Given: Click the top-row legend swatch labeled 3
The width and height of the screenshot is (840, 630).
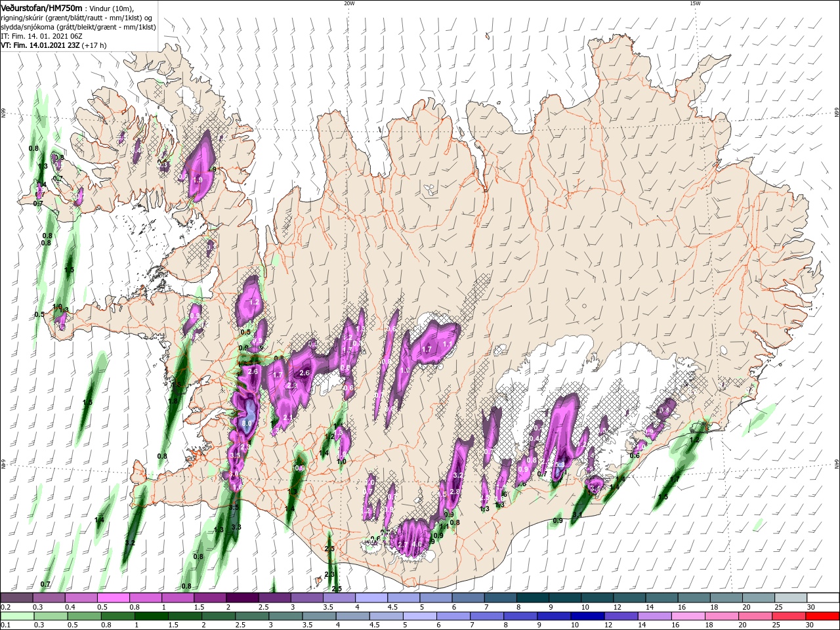Looking at the screenshot, I should [x=307, y=598].
